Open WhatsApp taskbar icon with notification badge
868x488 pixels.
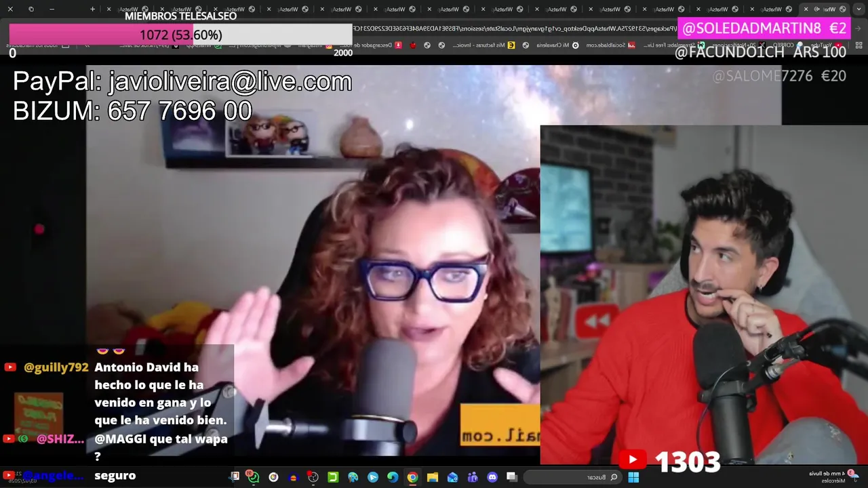coord(253,476)
